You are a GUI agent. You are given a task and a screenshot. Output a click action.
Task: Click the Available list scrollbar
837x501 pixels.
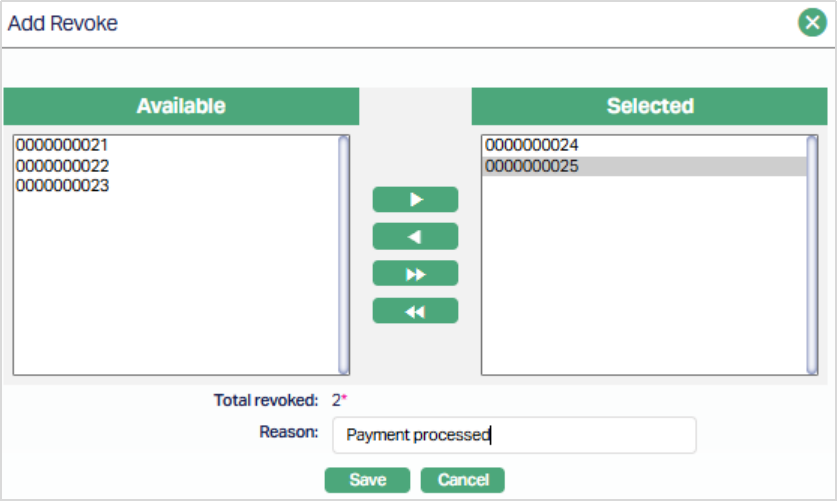coord(344,254)
